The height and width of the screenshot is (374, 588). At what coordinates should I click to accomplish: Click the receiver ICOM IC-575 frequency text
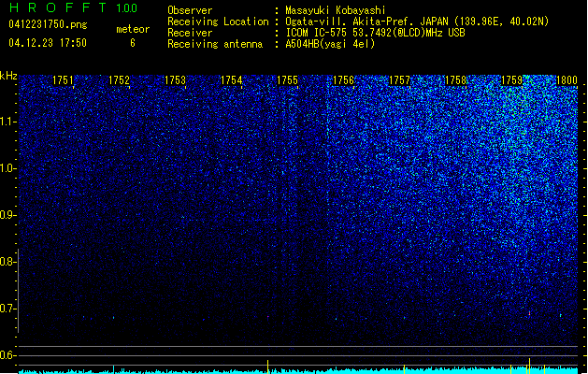(x=375, y=33)
